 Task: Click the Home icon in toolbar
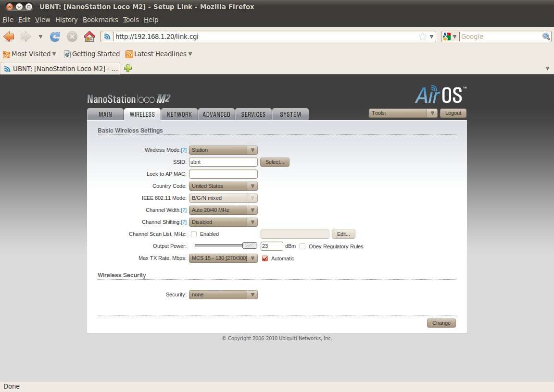pos(89,37)
